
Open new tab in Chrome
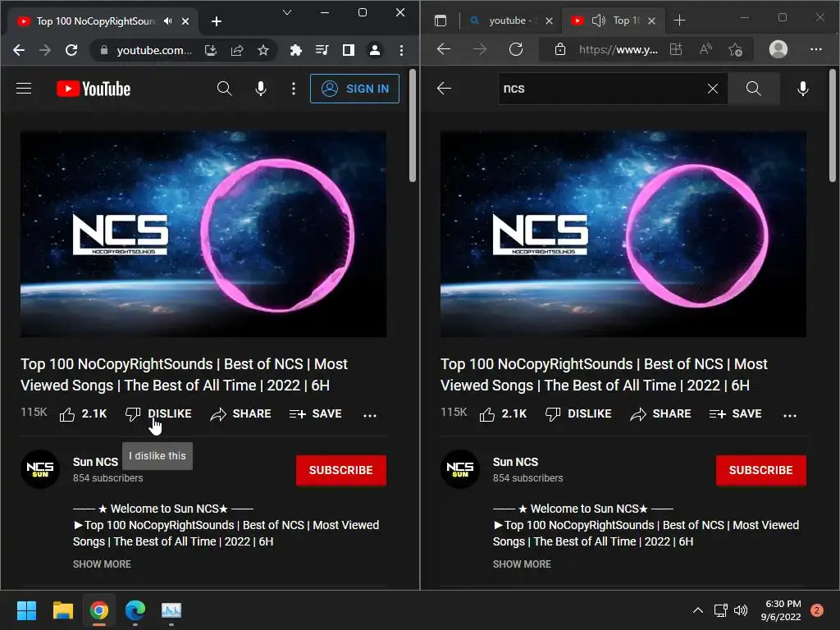pyautogui.click(x=217, y=21)
